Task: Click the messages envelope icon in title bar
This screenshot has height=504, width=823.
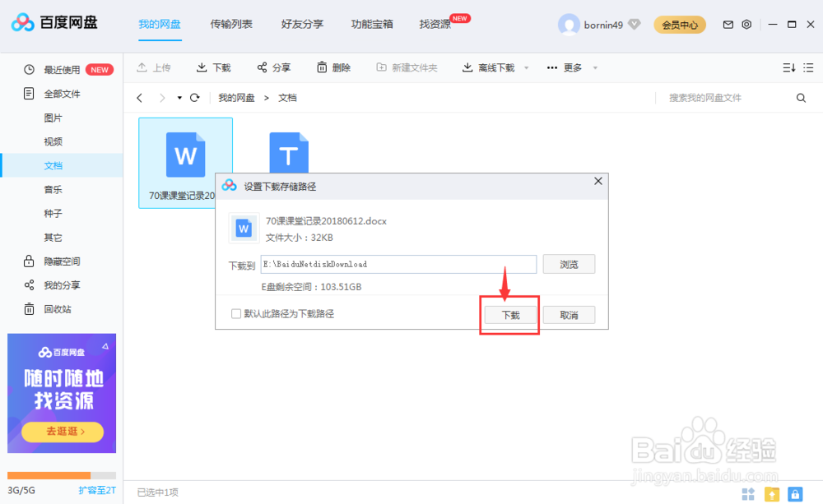Action: pos(728,25)
